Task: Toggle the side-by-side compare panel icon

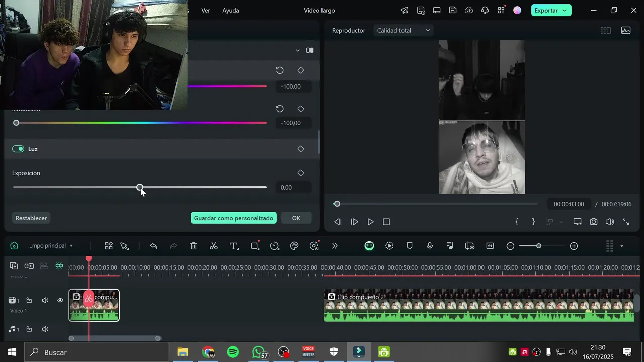Action: coord(310,50)
